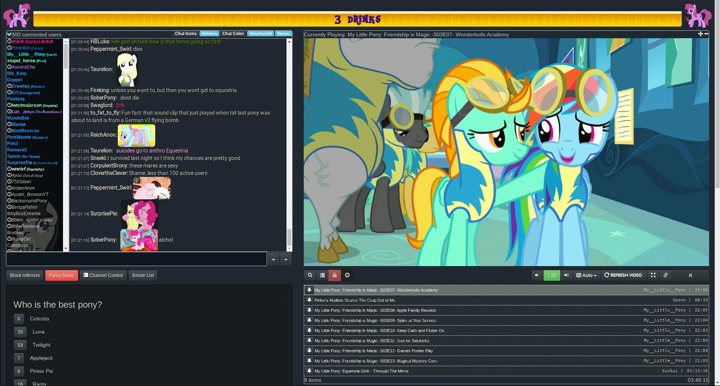Toggle Chat Icons option
Image resolution: width=720 pixels, height=386 pixels.
tap(186, 34)
